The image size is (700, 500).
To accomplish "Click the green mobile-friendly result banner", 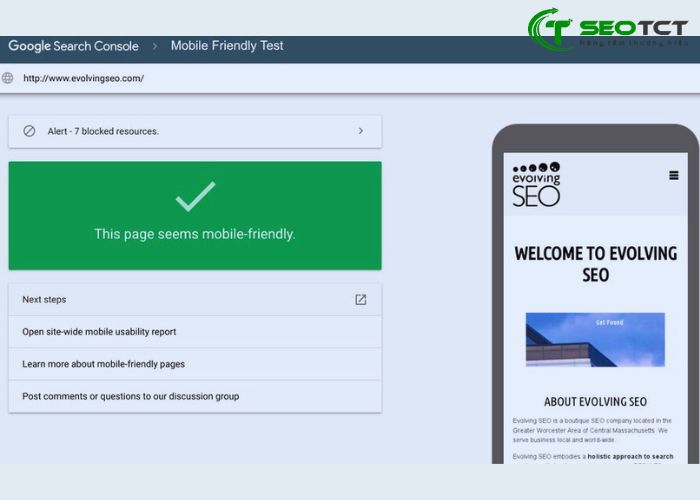I will click(195, 216).
